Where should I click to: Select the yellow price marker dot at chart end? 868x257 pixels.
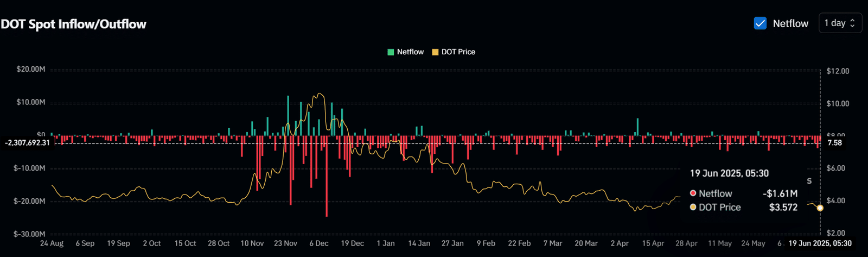click(820, 208)
